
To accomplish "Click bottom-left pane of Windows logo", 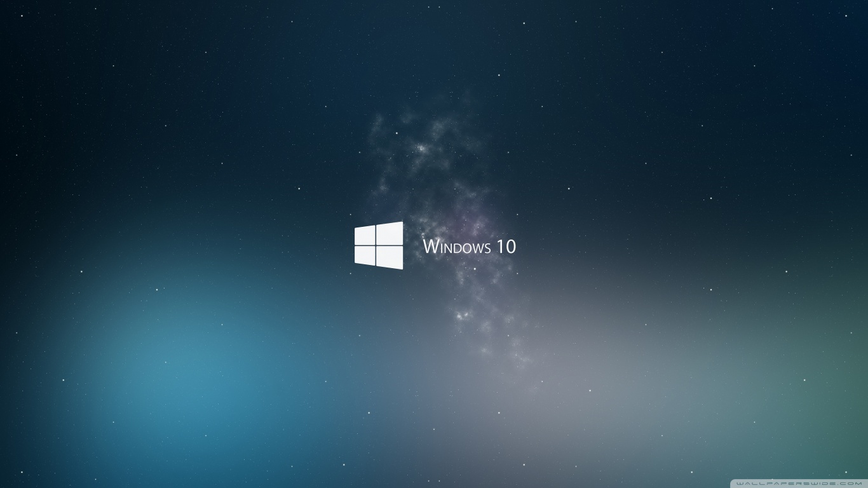I will coord(365,255).
